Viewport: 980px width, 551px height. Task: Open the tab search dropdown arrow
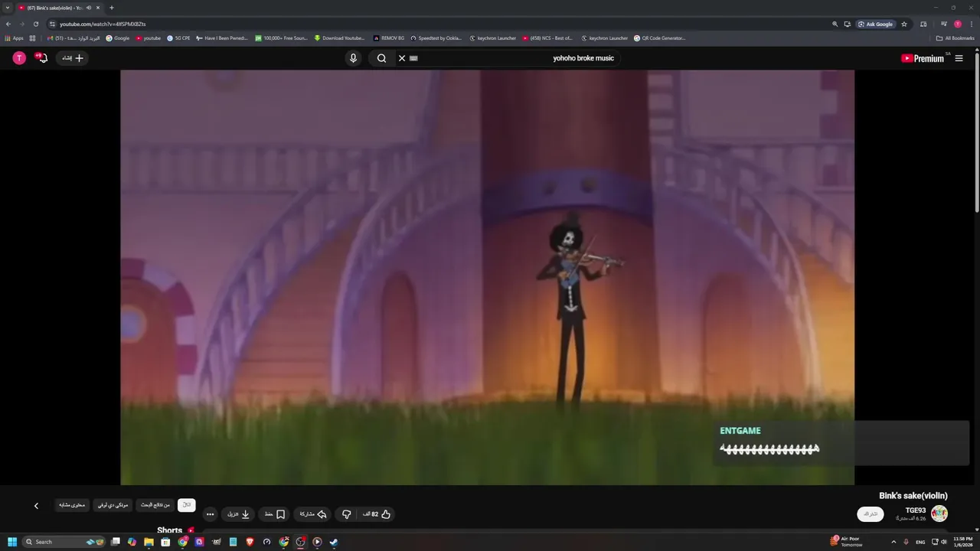point(8,8)
